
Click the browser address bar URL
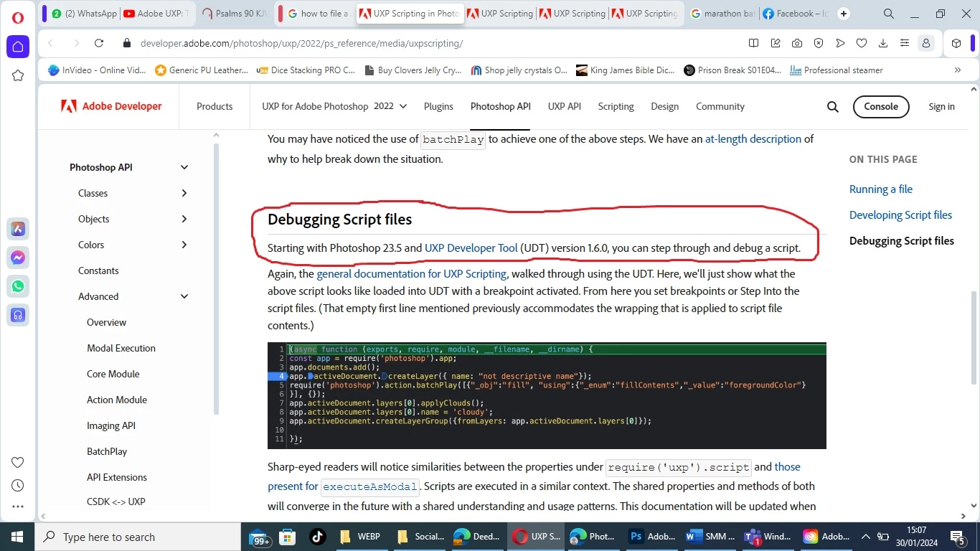point(301,43)
